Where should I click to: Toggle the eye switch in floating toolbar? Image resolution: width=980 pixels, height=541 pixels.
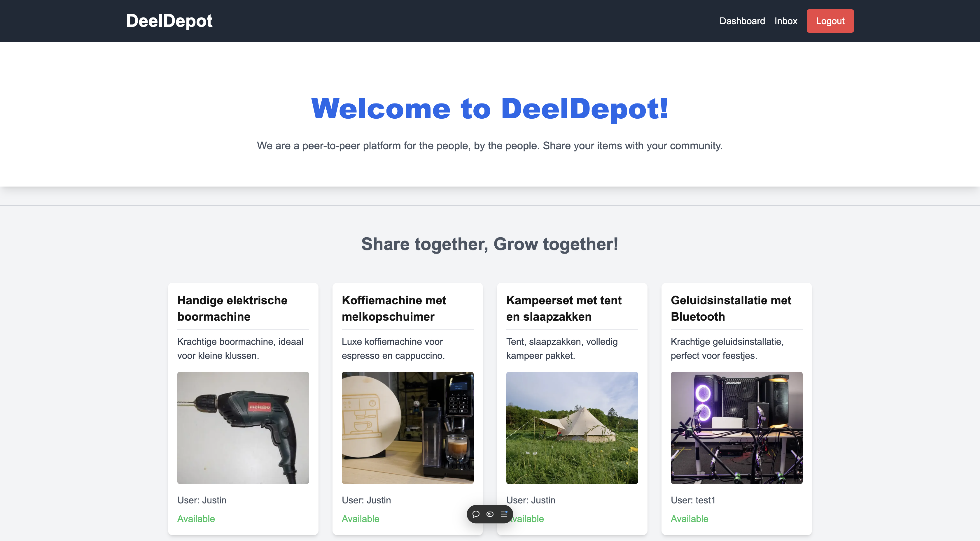point(490,514)
